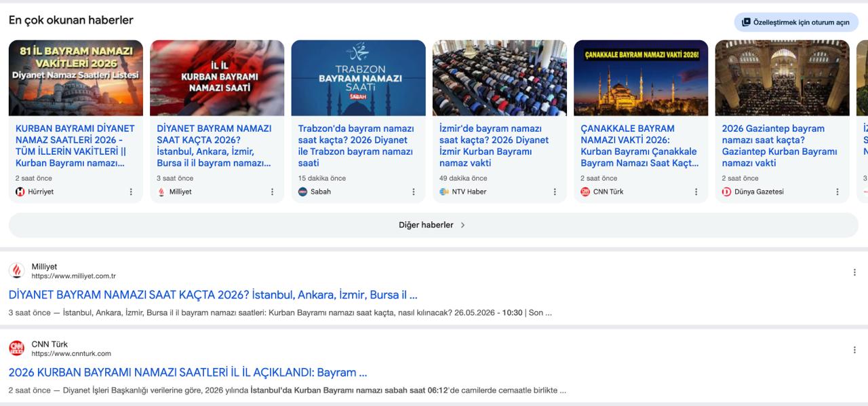Open the Çanakkale Bayram Namazı Vakti thumbnail
Viewport: 868px width, 406px height.
point(641,78)
